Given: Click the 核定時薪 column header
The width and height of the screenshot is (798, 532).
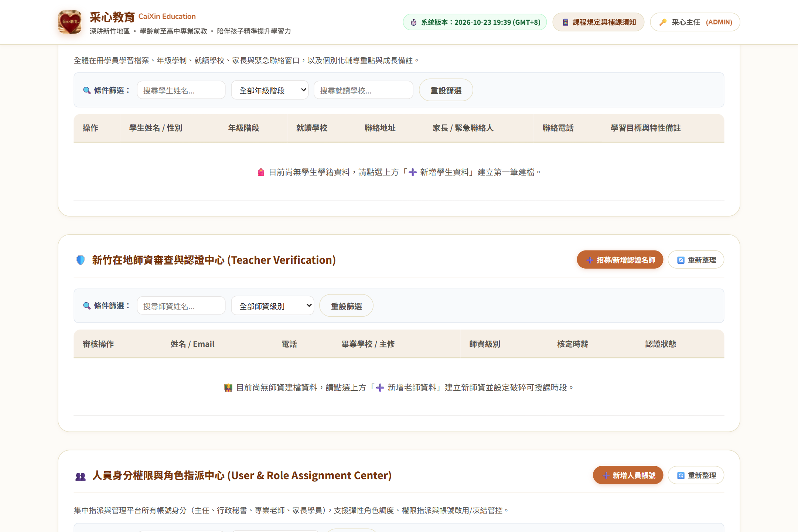Looking at the screenshot, I should click(573, 344).
